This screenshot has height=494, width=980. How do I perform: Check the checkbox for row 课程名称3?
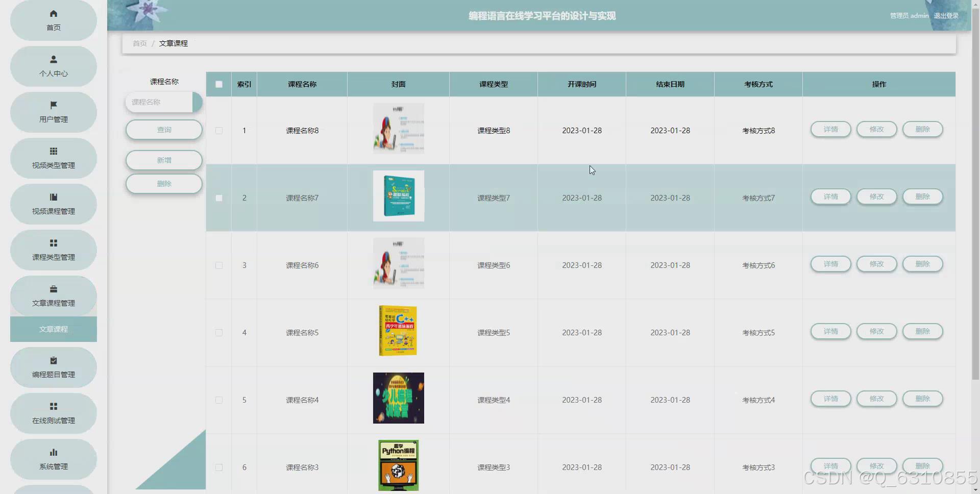pyautogui.click(x=219, y=467)
